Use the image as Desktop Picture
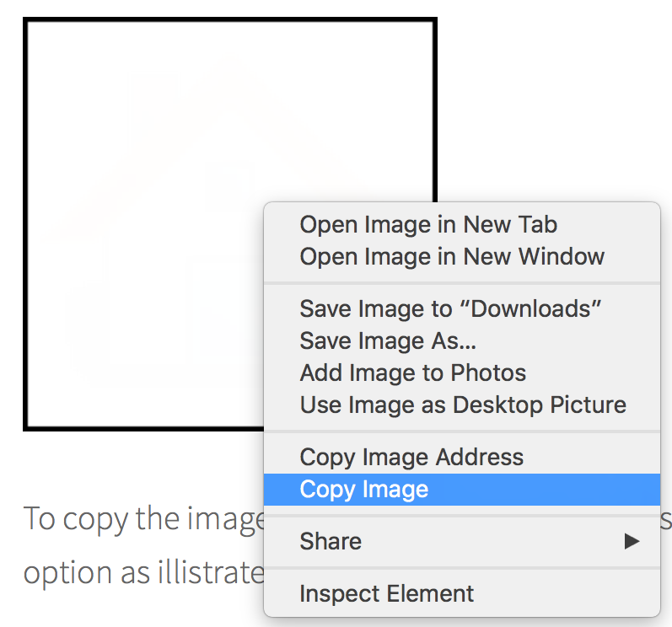 [x=463, y=405]
